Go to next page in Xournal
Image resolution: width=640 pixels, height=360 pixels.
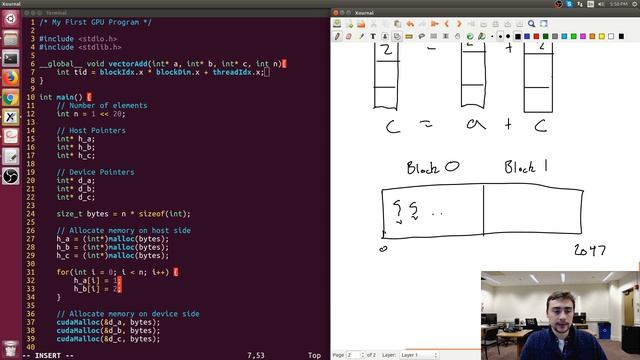(x=459, y=24)
